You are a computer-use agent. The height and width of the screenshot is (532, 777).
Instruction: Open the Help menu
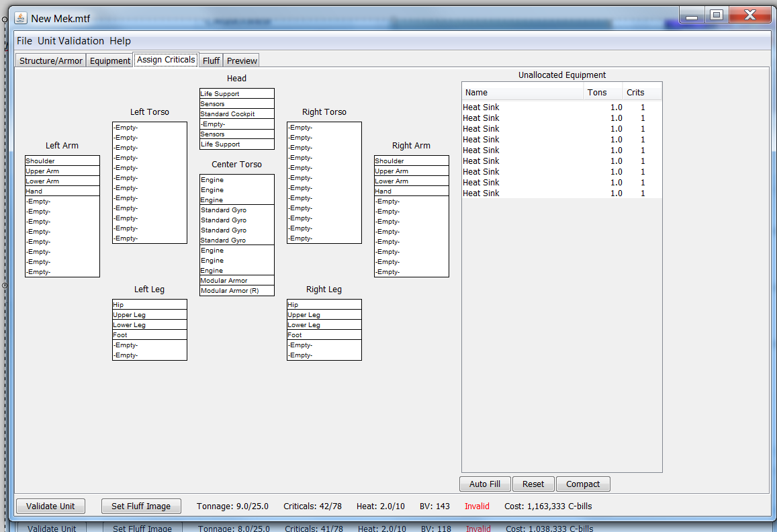click(x=120, y=41)
